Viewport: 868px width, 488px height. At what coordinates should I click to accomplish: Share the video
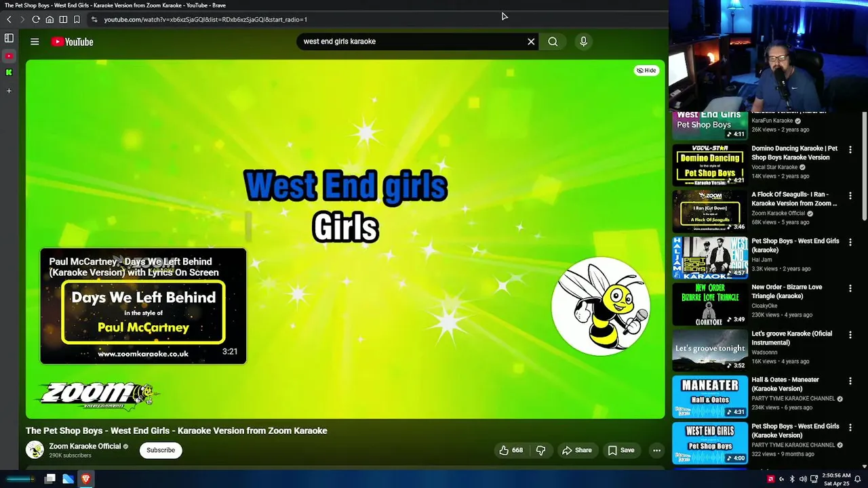coord(576,450)
